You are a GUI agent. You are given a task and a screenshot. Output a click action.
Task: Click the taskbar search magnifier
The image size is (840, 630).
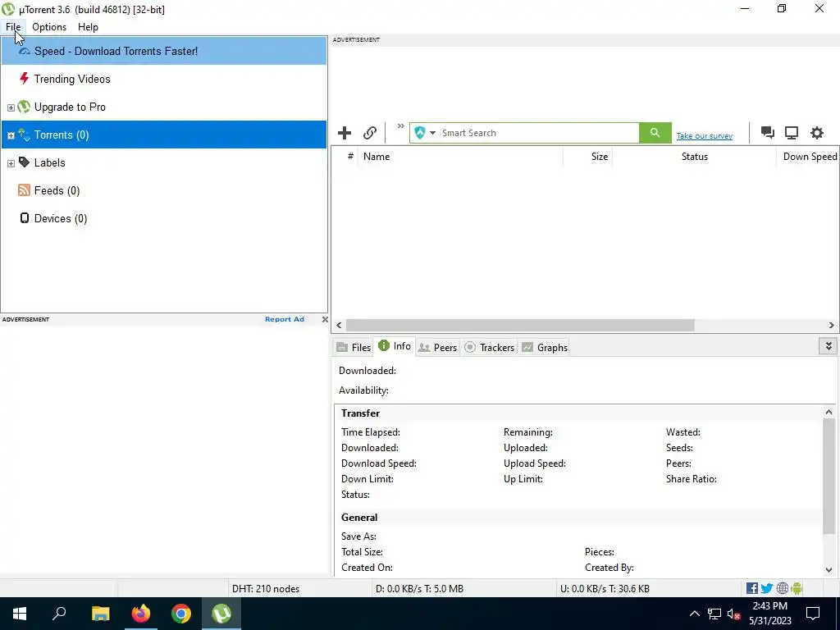click(59, 614)
